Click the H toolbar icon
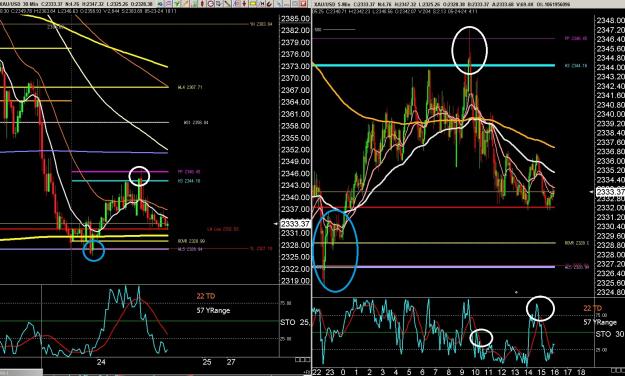 click(x=262, y=4)
